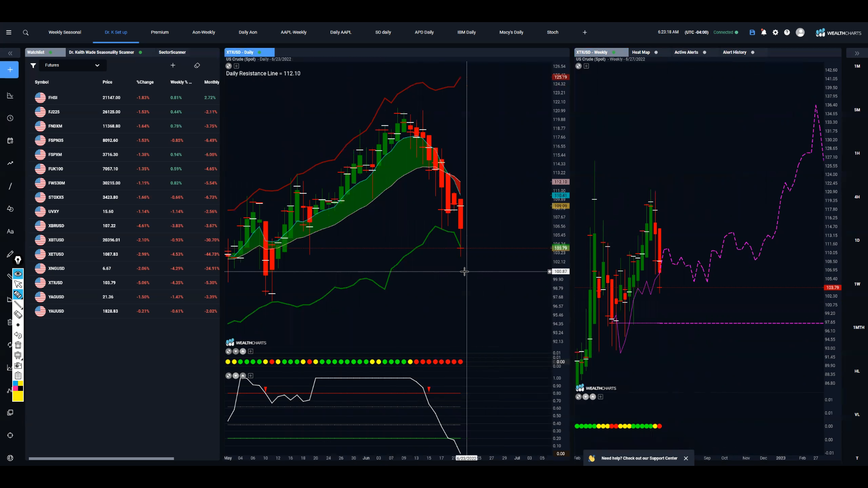
Task: Toggle the eye visibility in annotation toolbar
Action: click(18, 274)
